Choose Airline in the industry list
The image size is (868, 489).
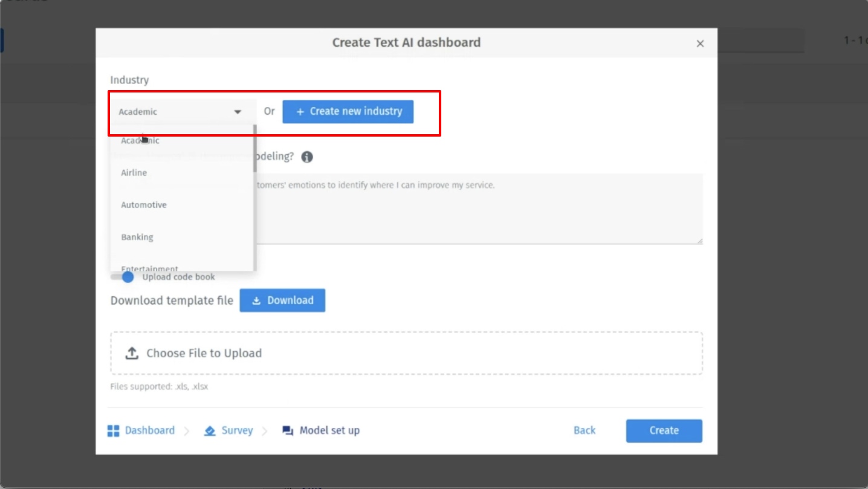pyautogui.click(x=181, y=173)
